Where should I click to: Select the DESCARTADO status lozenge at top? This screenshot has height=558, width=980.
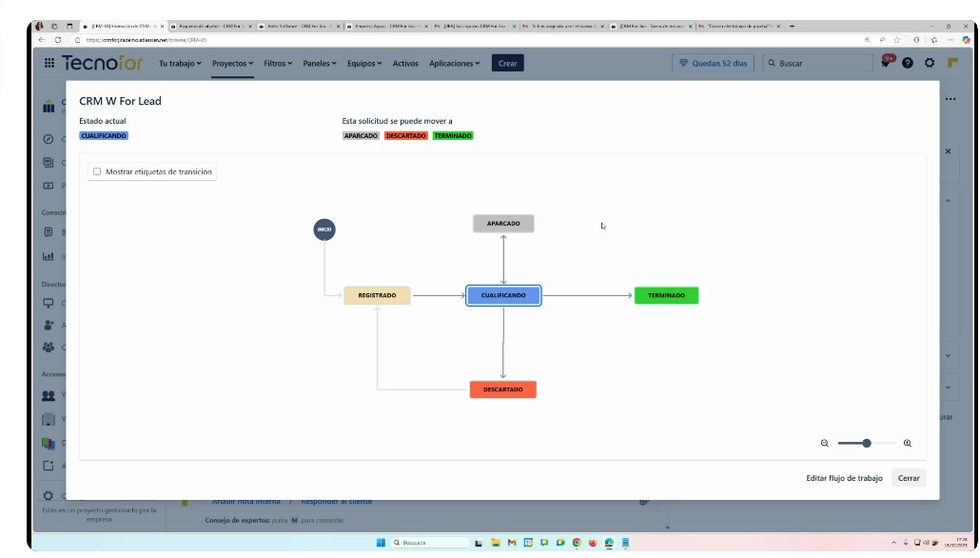[x=405, y=136]
